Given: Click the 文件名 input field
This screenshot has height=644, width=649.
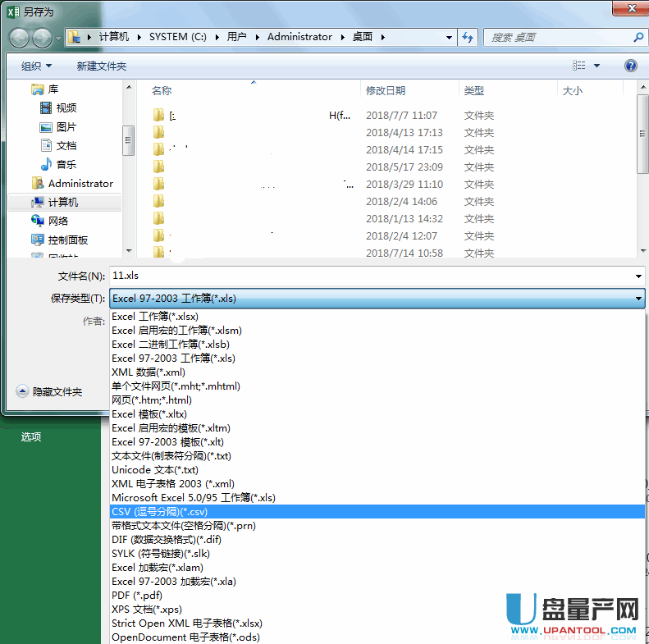Looking at the screenshot, I should click(369, 276).
